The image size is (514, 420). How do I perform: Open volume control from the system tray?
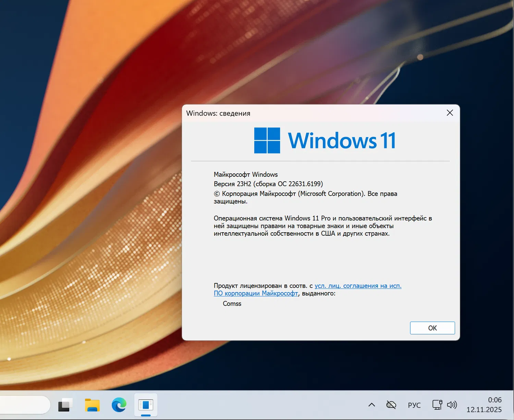(x=453, y=405)
